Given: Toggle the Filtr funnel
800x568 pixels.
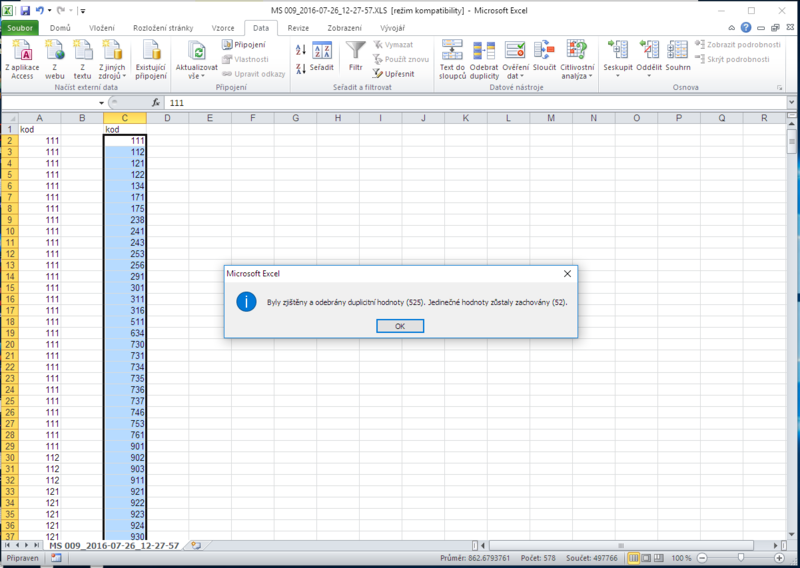Looking at the screenshot, I should point(356,57).
